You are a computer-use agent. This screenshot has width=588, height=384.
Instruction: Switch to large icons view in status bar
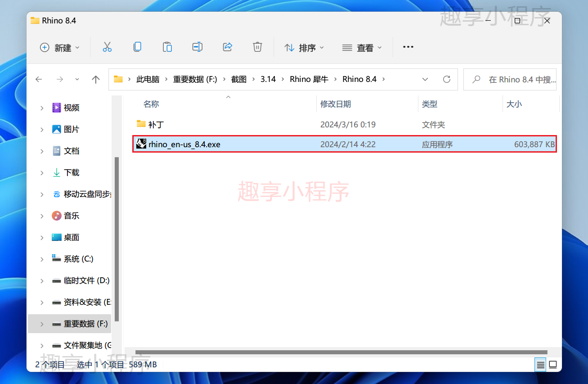click(553, 364)
